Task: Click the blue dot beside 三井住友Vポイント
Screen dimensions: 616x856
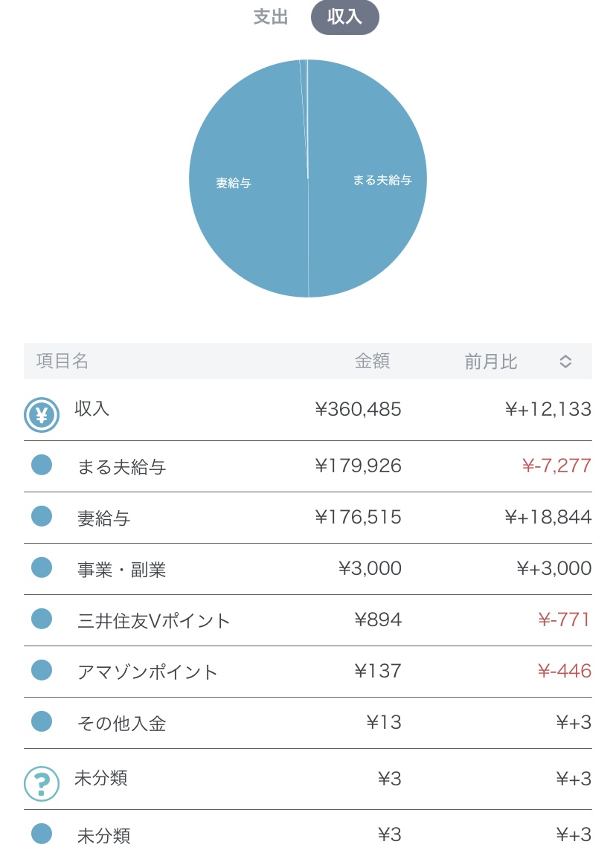Action: (42, 619)
